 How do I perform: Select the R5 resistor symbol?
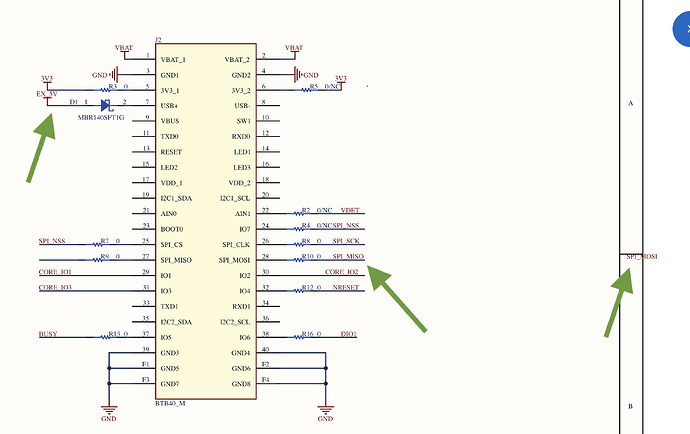click(306, 90)
